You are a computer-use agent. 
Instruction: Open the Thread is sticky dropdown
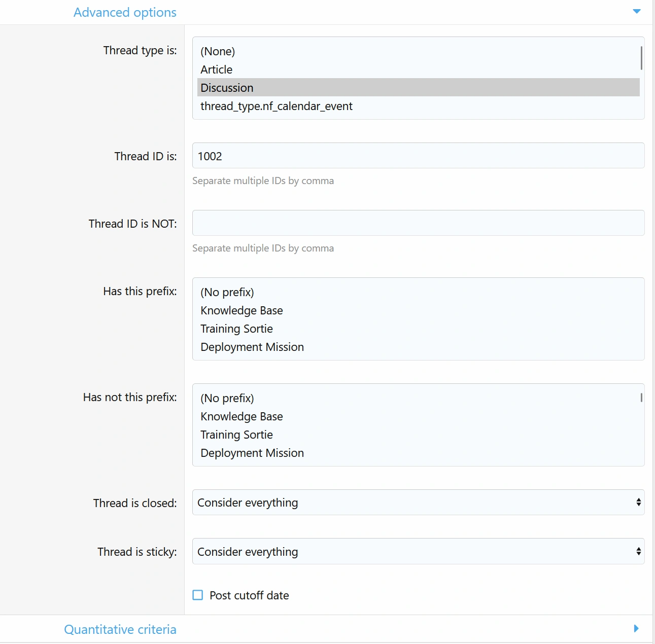click(x=418, y=552)
